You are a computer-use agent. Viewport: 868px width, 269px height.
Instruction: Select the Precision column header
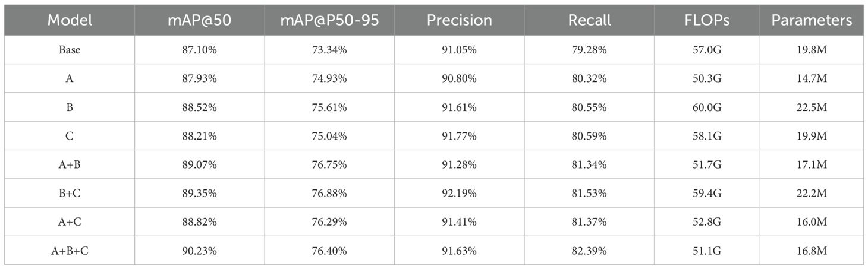coord(459,20)
